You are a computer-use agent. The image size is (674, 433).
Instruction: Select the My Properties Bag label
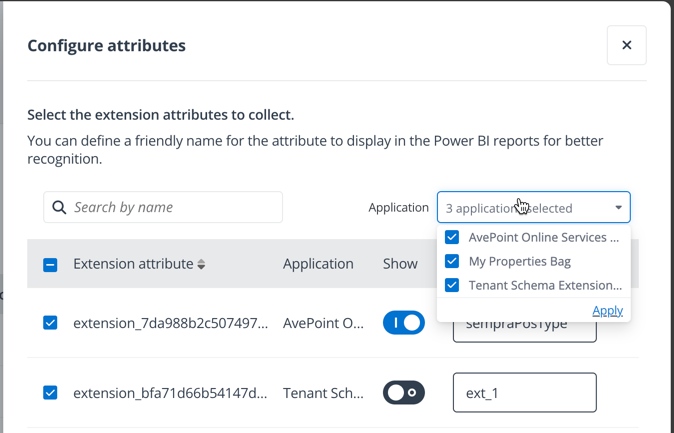[x=519, y=261]
